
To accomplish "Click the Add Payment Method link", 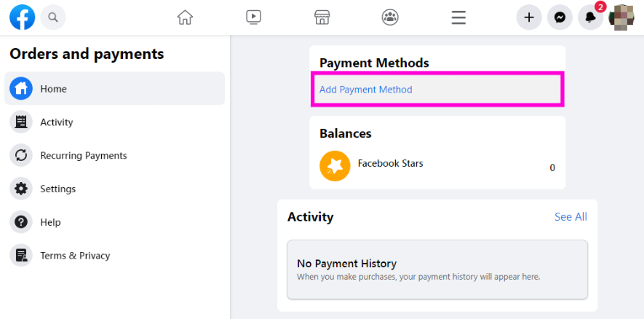I will click(x=365, y=89).
